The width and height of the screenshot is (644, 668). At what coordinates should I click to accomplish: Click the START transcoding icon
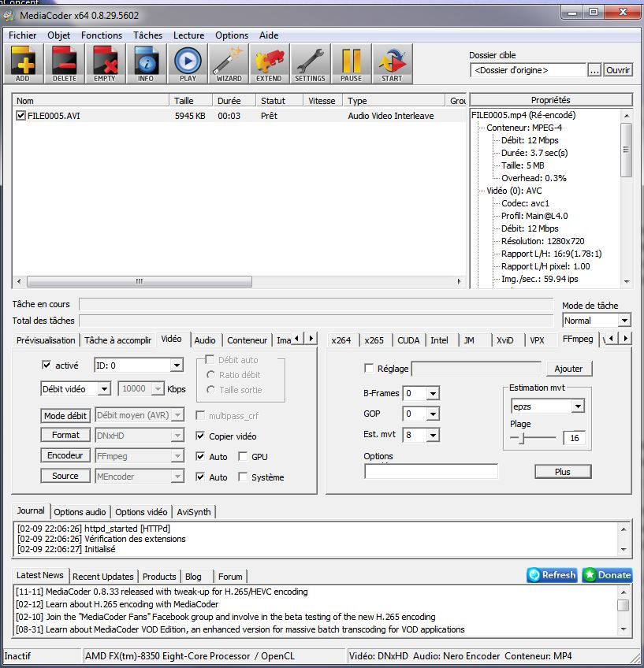pos(392,63)
